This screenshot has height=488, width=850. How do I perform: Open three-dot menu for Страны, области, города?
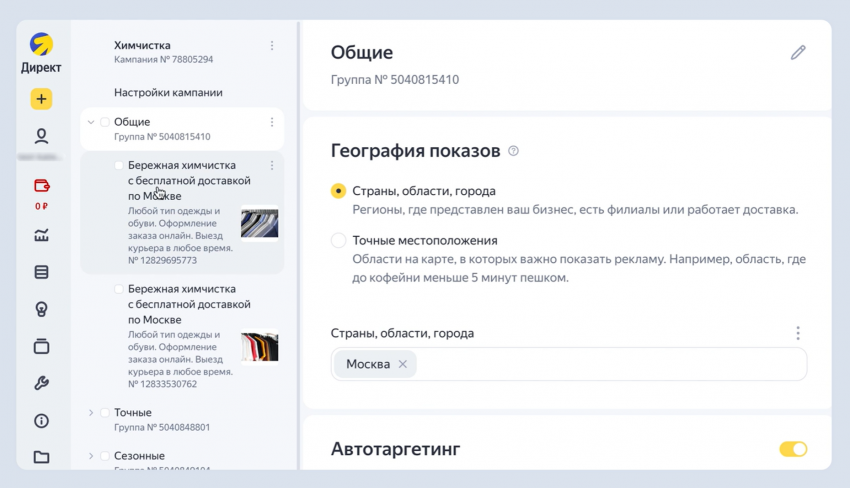pos(797,333)
